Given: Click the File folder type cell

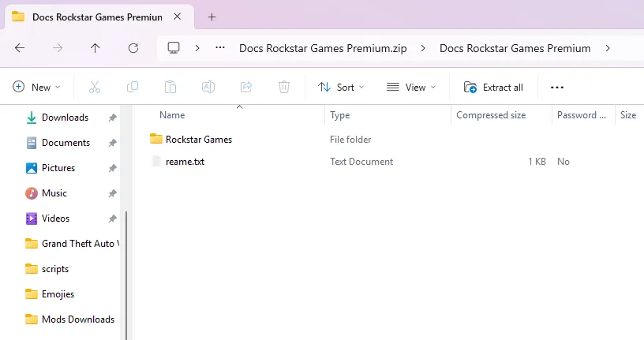Looking at the screenshot, I should (350, 140).
